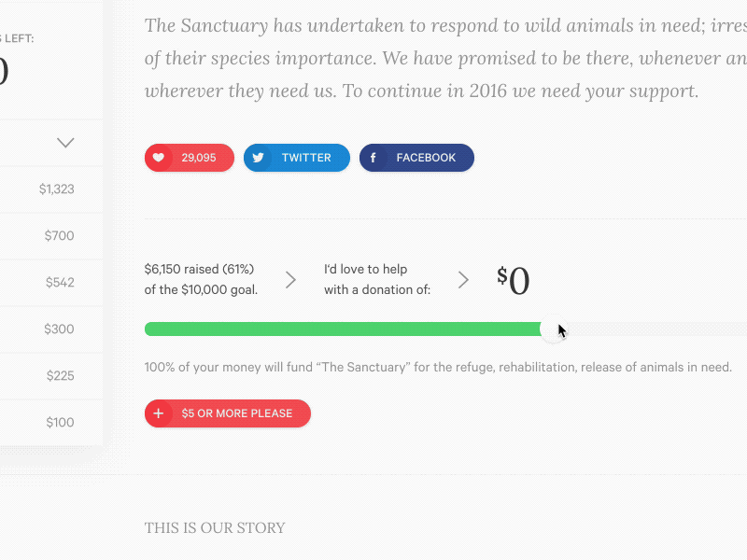Click the plus sign beside '$5 OR MORE PLEASE'
The height and width of the screenshot is (560, 747).
tap(159, 413)
